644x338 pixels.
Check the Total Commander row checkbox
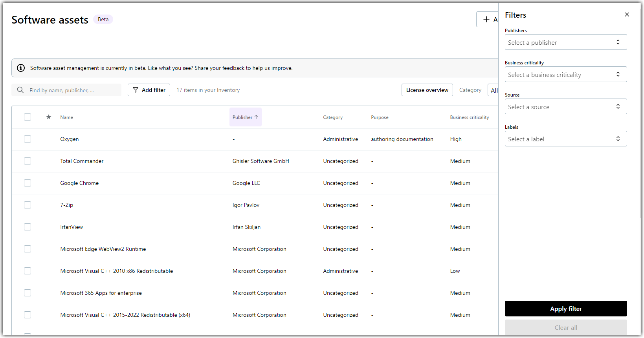[x=28, y=161]
